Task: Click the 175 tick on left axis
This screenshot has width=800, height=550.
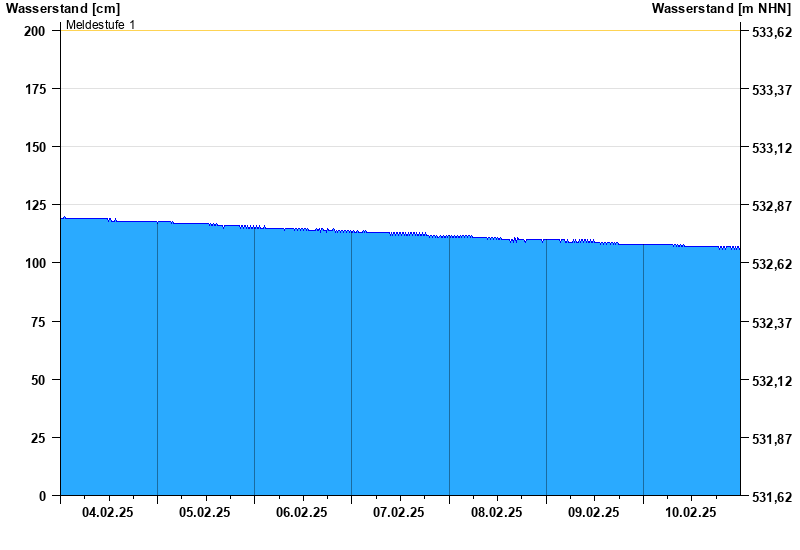Action: [35, 89]
